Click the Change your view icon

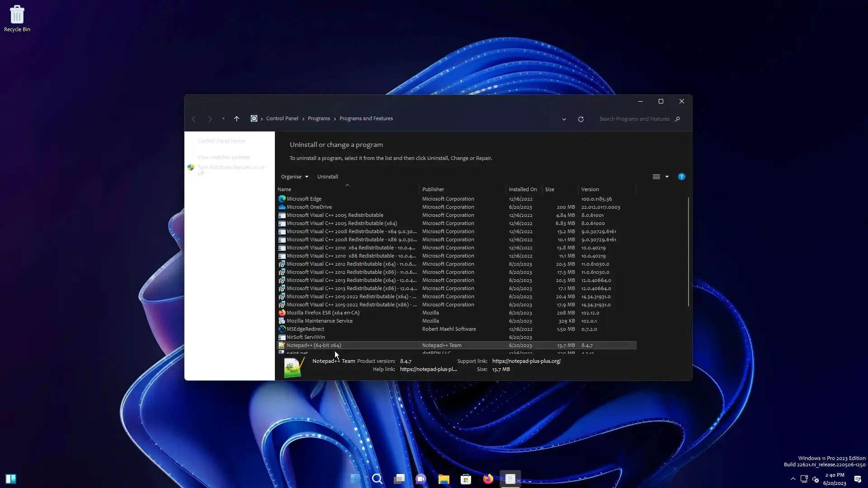(x=656, y=177)
